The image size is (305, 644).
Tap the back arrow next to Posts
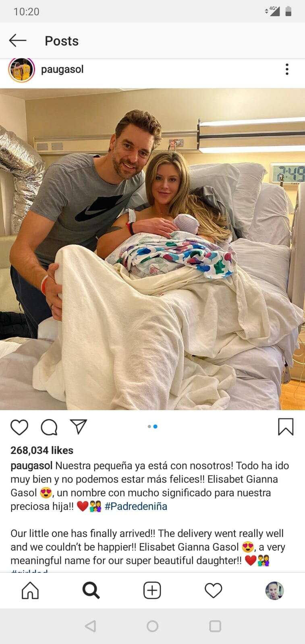point(18,40)
